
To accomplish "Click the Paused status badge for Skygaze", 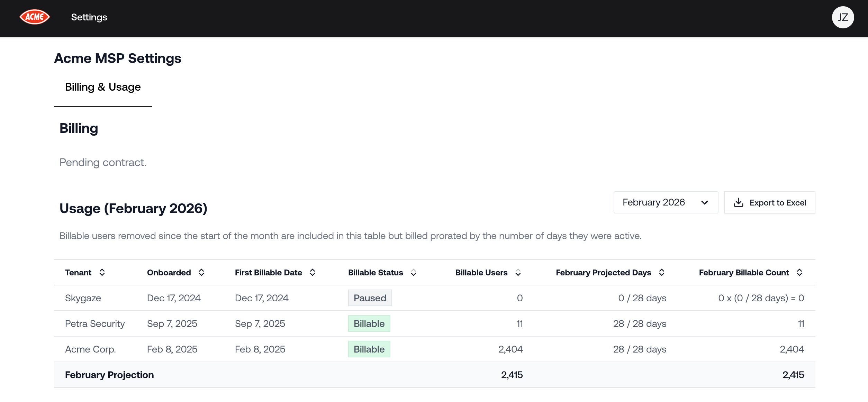I will (x=370, y=298).
